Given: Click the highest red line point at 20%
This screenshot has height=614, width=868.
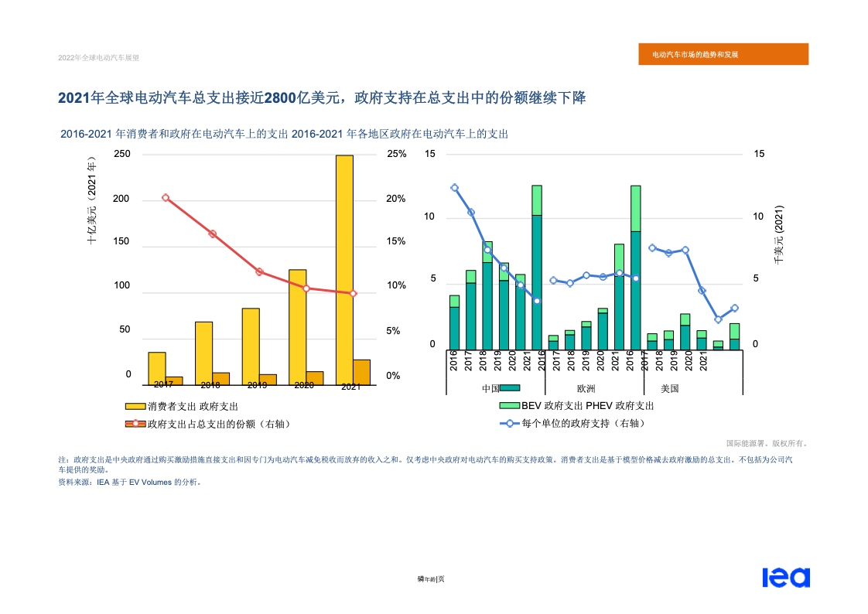Looking at the screenshot, I should pyautogui.click(x=166, y=198).
